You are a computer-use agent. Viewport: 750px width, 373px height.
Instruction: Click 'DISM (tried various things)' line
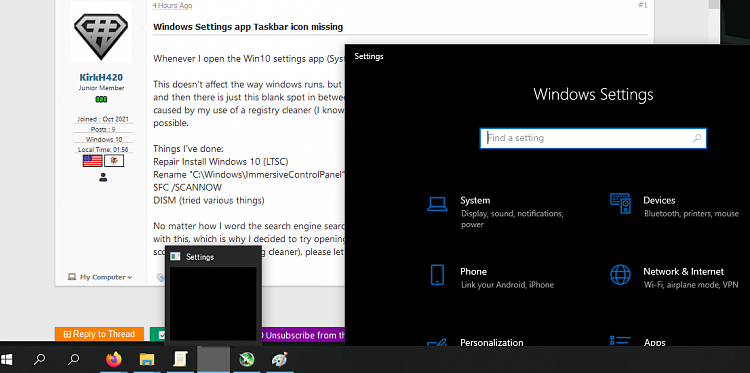pos(209,200)
